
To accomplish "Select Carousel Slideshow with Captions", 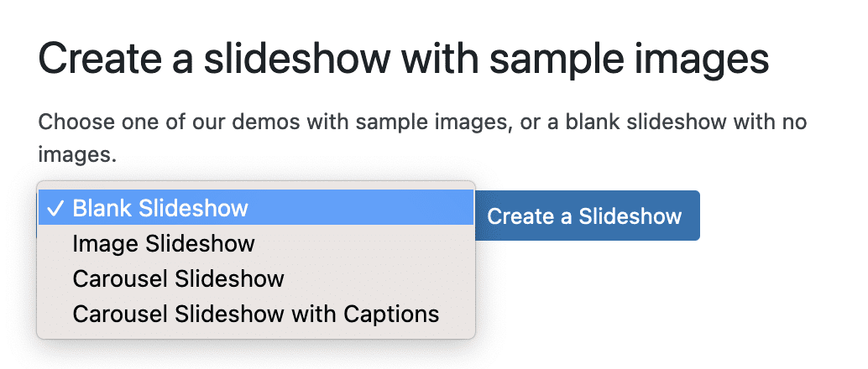I will [x=255, y=314].
